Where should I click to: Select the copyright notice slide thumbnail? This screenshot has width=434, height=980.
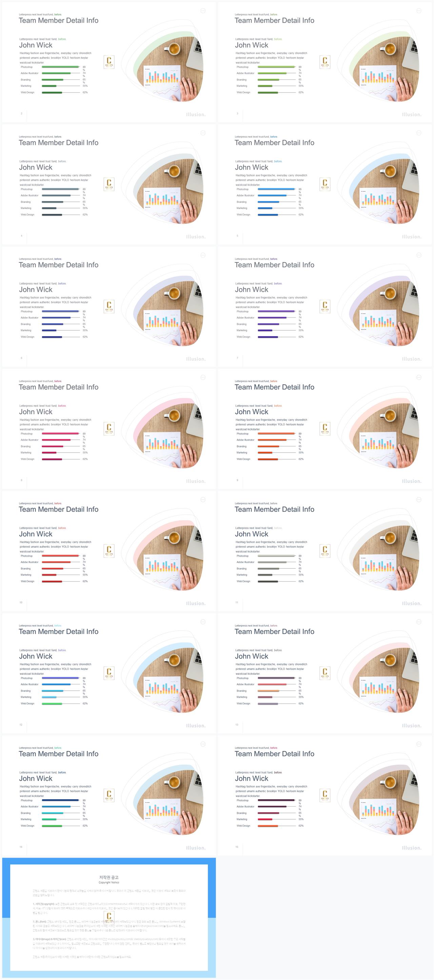[x=109, y=918]
